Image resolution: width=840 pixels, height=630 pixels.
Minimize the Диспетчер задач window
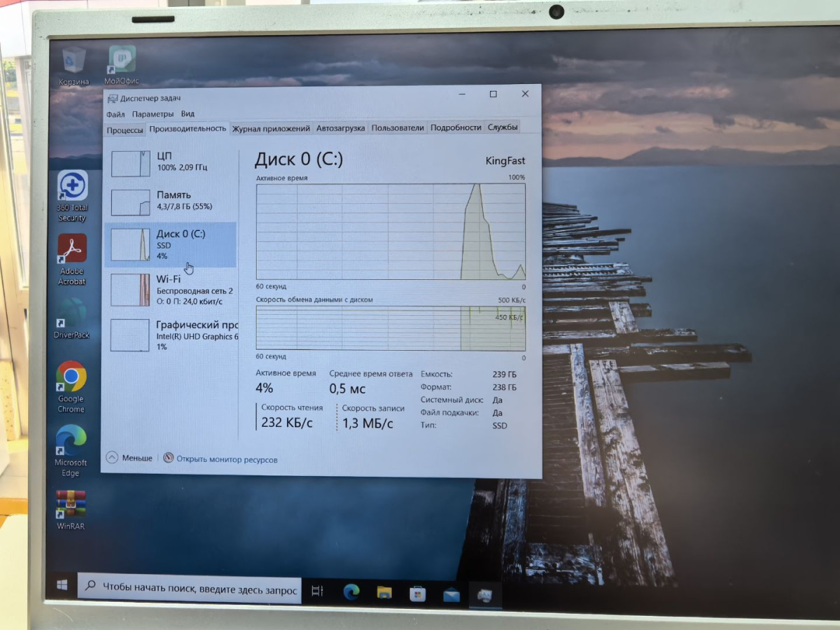(461, 94)
